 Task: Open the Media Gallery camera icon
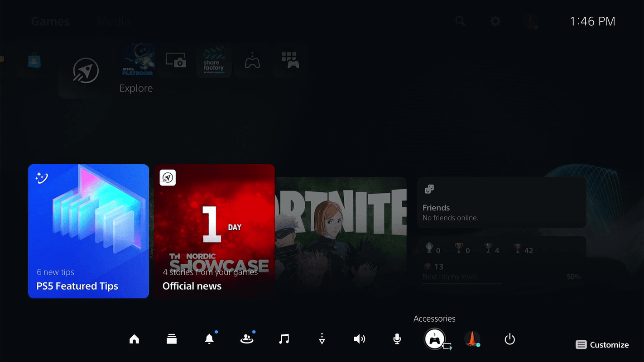point(176,60)
